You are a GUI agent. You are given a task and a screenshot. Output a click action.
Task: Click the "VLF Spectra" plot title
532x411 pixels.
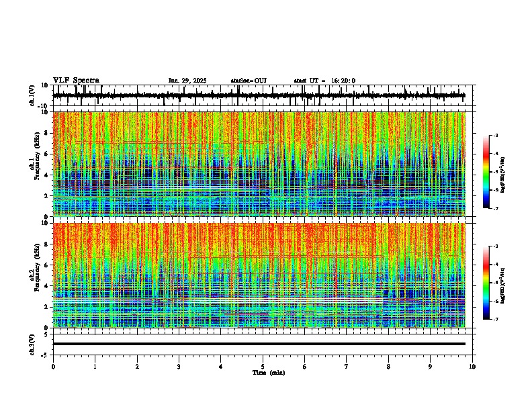coord(76,81)
